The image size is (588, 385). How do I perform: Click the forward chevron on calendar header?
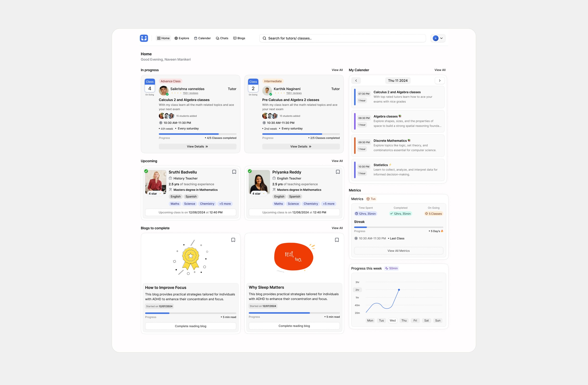point(439,81)
